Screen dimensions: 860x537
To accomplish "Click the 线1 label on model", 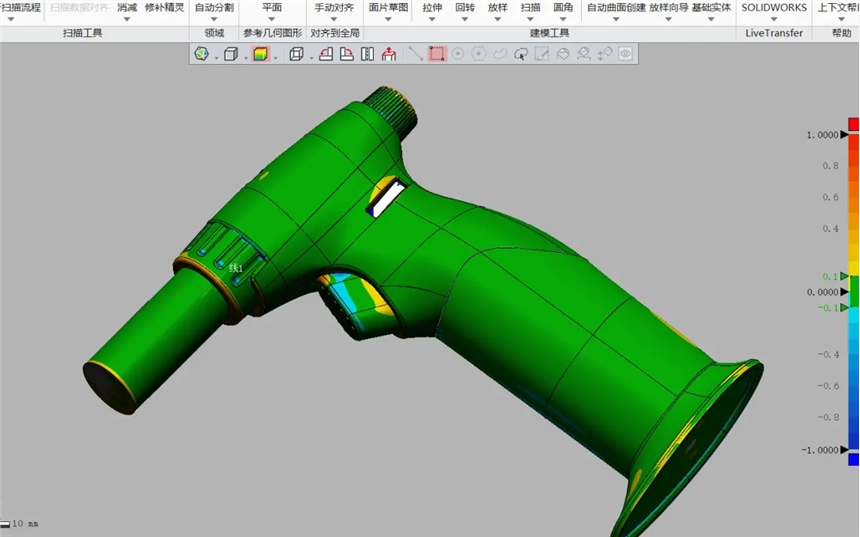I will pos(236,268).
